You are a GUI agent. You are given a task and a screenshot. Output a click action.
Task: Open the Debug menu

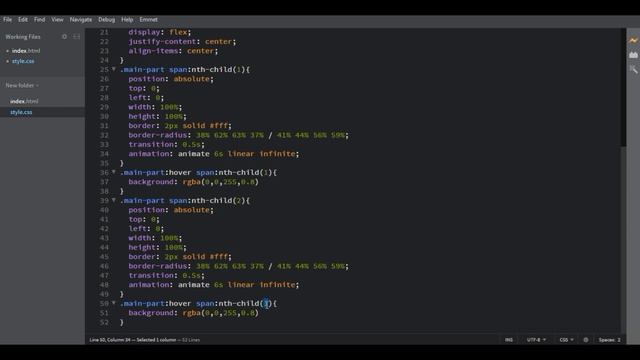107,20
